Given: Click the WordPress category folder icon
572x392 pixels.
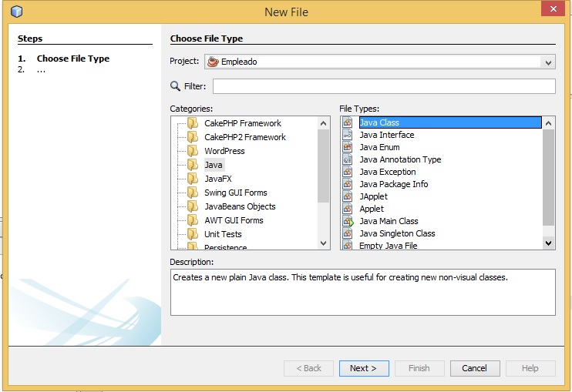Looking at the screenshot, I should [193, 151].
